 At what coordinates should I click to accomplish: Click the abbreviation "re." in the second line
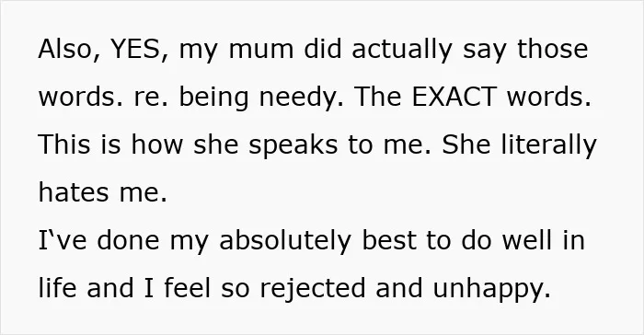(x=151, y=98)
